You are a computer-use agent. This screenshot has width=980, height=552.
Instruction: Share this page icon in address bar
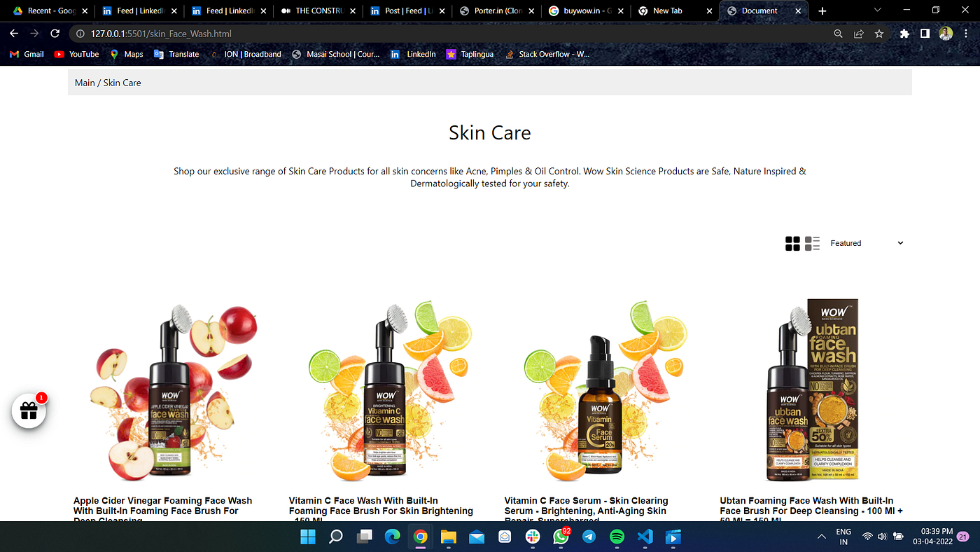[x=858, y=34]
